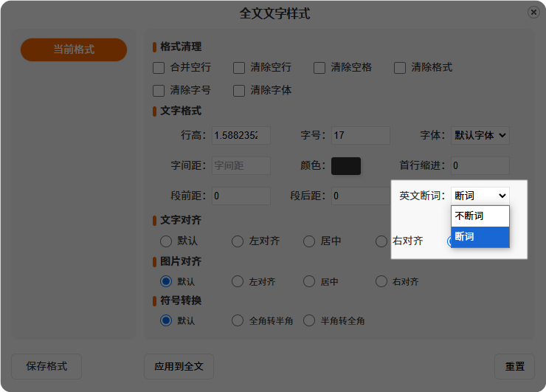Screen dimensions: 546x392
Task: Select 左对齐 under 图片对齐
Action: tap(238, 281)
